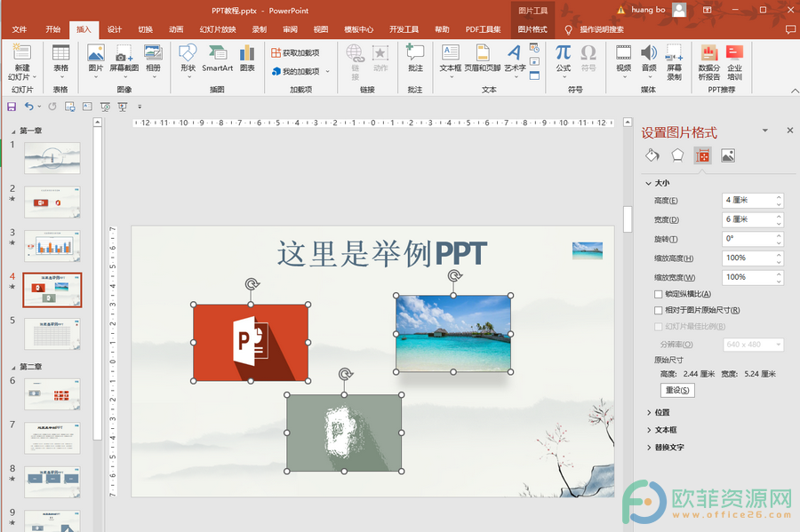
Task: Select Size & Properties tab in format pane
Action: point(702,155)
